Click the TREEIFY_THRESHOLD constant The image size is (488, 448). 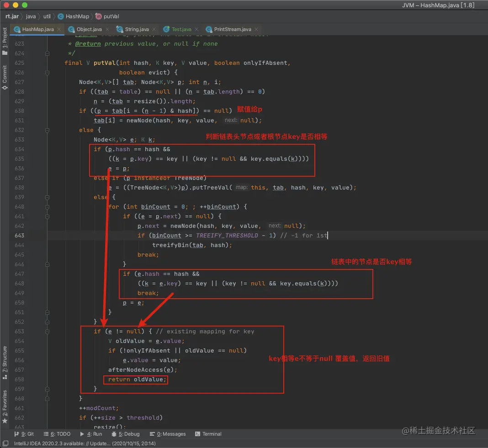227,236
